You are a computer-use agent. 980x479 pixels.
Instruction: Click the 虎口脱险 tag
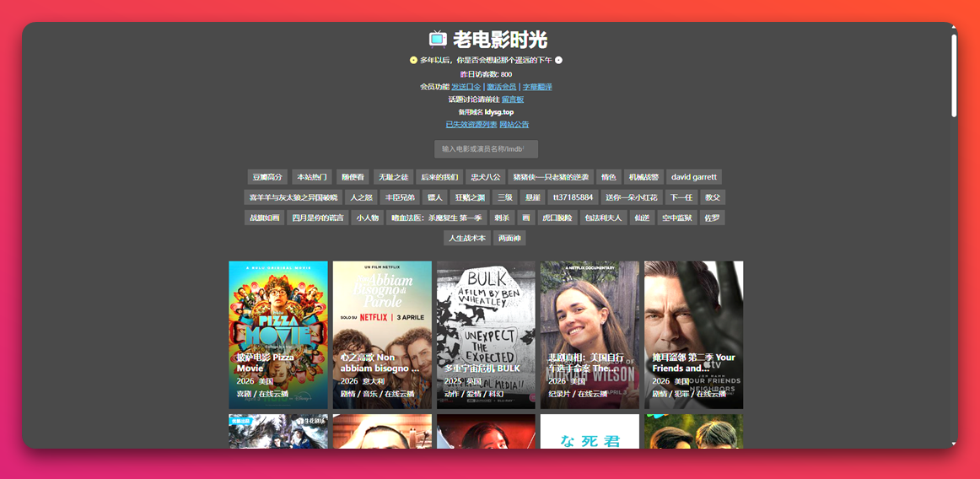coord(557,218)
